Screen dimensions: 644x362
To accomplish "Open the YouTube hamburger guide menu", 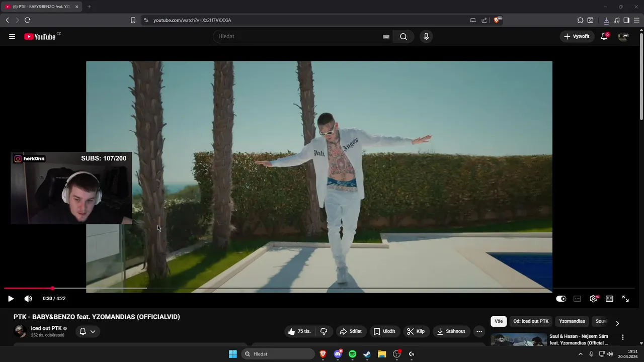I will pos(12,37).
